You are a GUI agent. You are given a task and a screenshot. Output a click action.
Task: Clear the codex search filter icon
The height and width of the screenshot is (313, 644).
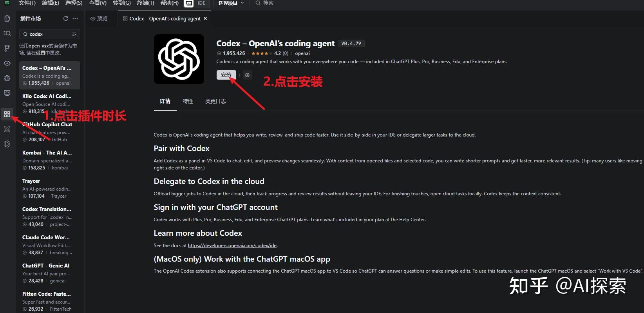point(74,34)
